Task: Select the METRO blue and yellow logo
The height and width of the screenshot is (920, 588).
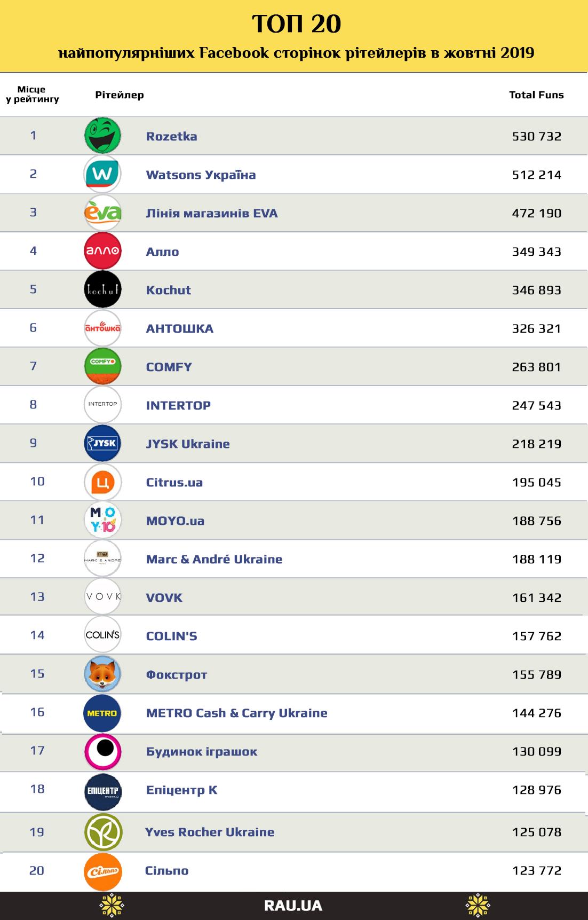Action: click(x=102, y=713)
